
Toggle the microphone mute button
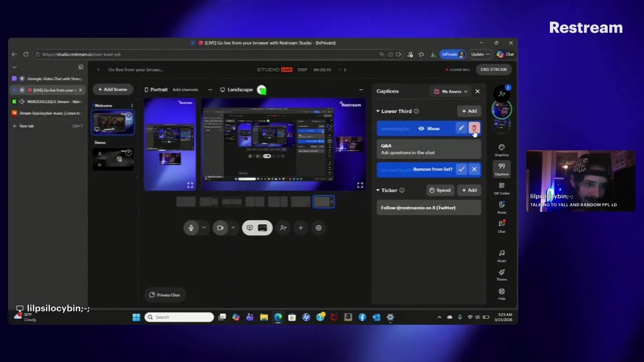(191, 228)
